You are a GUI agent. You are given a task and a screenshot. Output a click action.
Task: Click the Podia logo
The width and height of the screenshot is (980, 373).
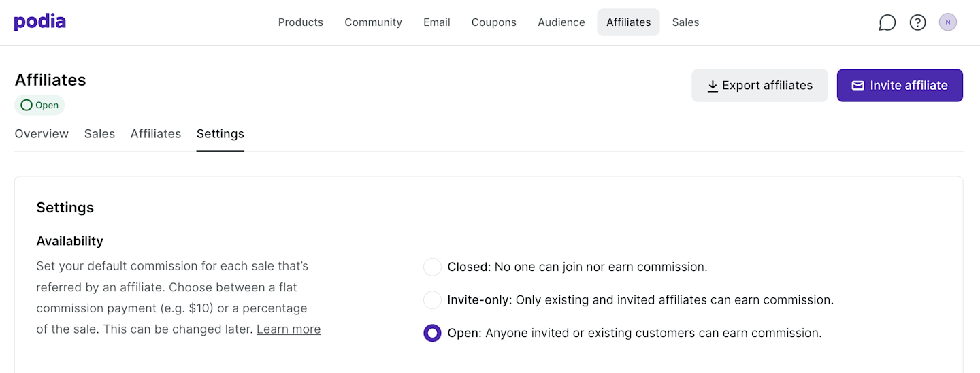40,22
